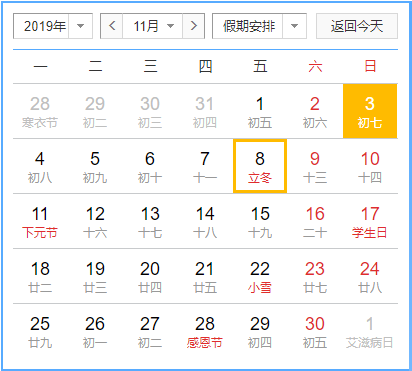Go to the next month arrow
Screen dimensions: 412x371
point(193,26)
